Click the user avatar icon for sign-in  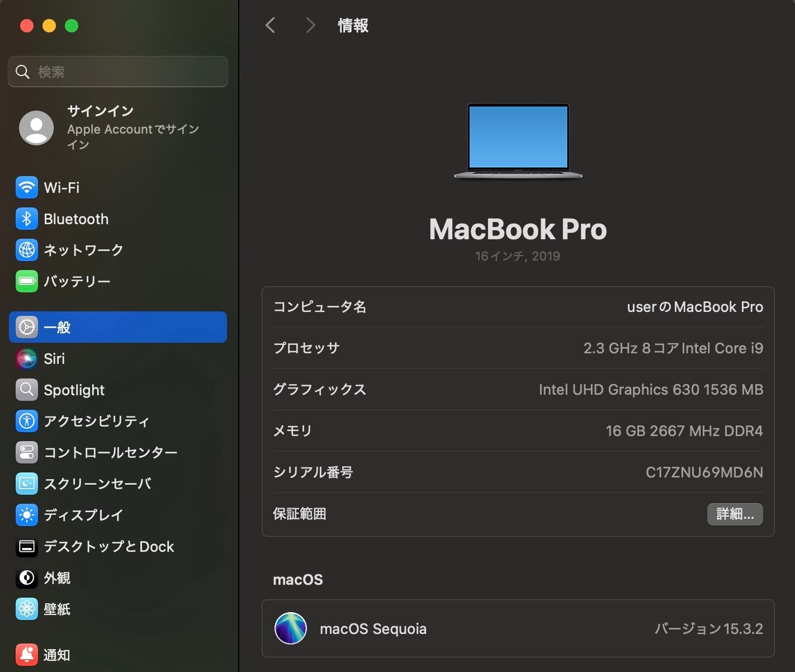pyautogui.click(x=36, y=127)
